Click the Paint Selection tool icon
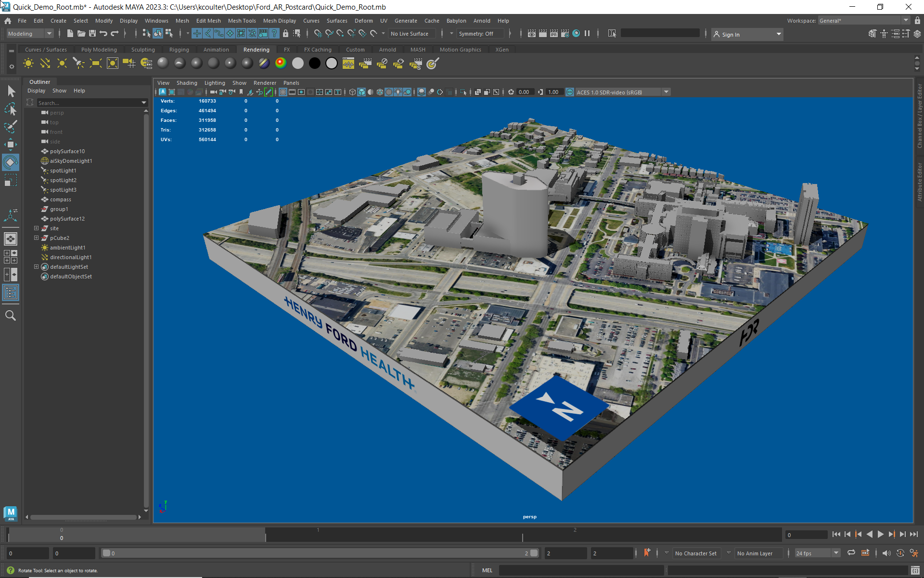 click(11, 127)
